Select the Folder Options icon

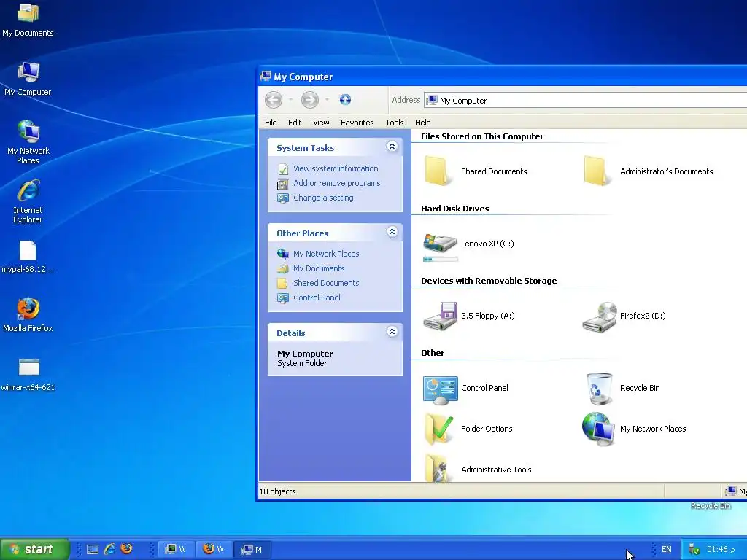438,429
